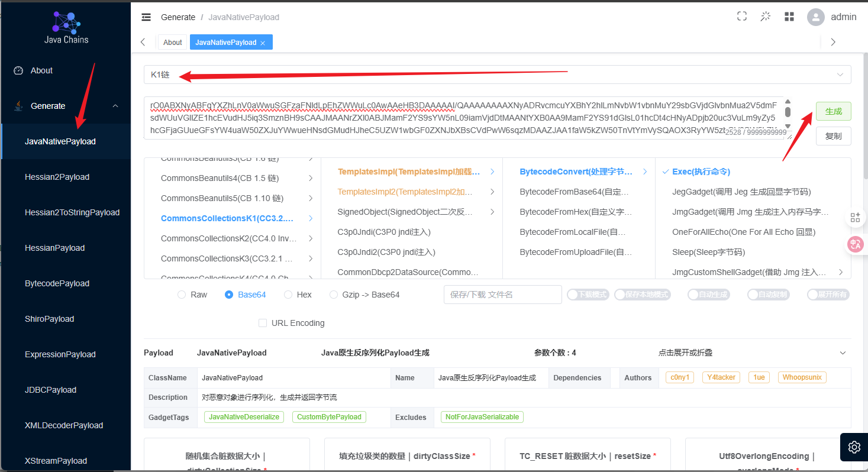Toggle fullscreen mode icon in header
The height and width of the screenshot is (472, 868).
tap(742, 17)
